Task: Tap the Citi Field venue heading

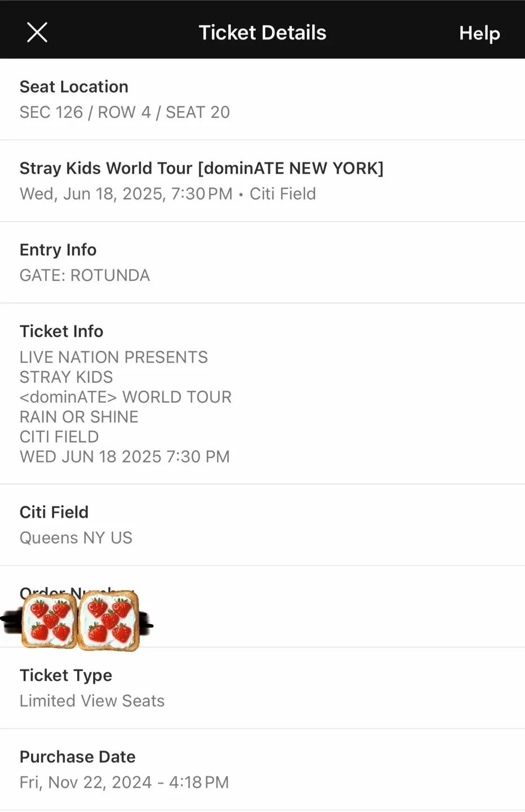Action: 54,512
